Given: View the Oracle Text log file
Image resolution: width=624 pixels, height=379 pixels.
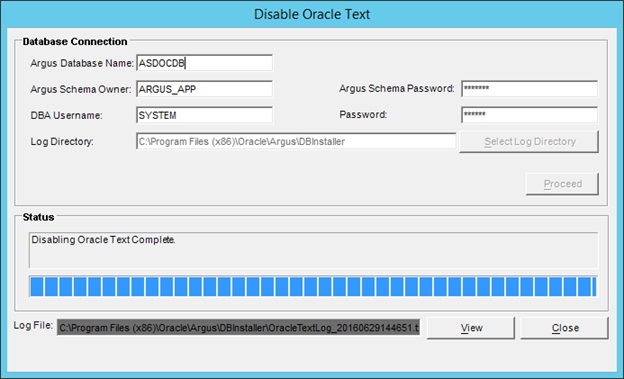Looking at the screenshot, I should pyautogui.click(x=471, y=328).
